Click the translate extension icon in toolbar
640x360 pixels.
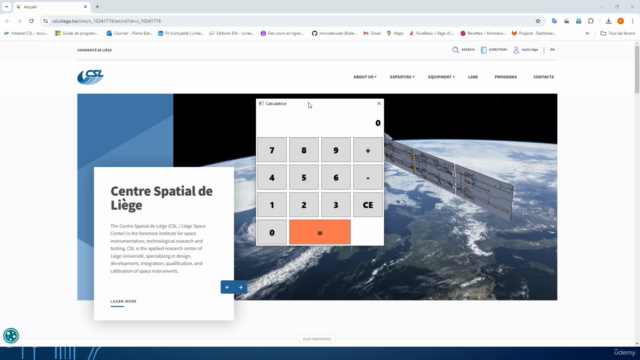tap(554, 21)
